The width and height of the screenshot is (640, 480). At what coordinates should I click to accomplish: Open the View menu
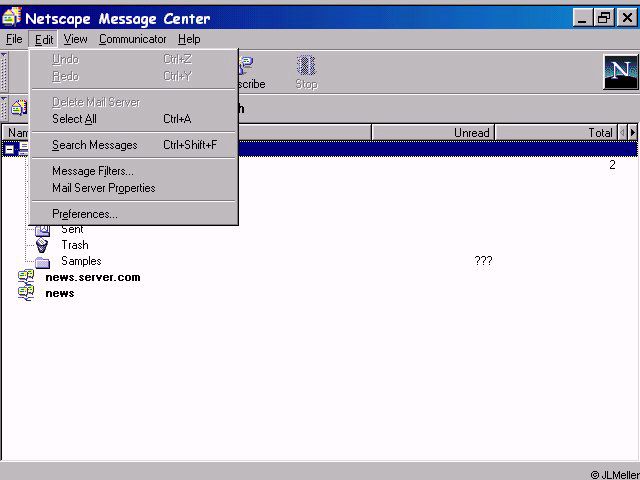tap(75, 39)
